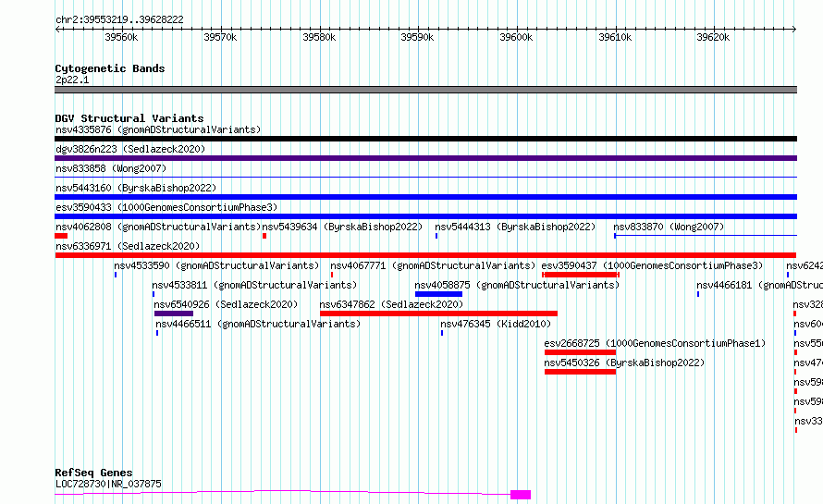Click nsv4058875 gnomAD variant label
823x504 pixels.
pos(517,285)
